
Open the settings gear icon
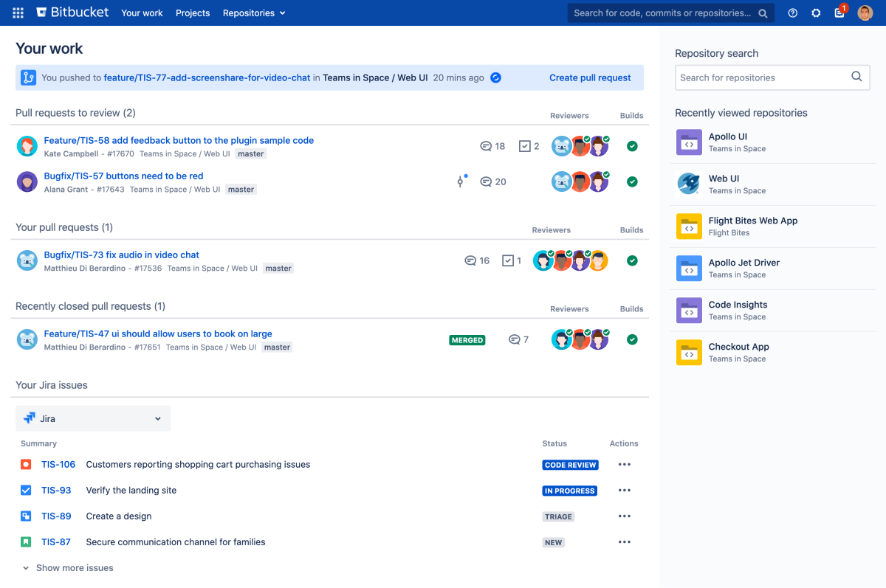point(816,13)
